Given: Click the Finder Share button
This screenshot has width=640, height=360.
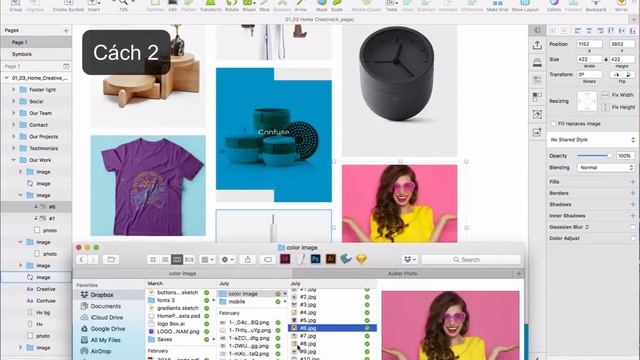Looking at the screenshot, I should [x=248, y=260].
